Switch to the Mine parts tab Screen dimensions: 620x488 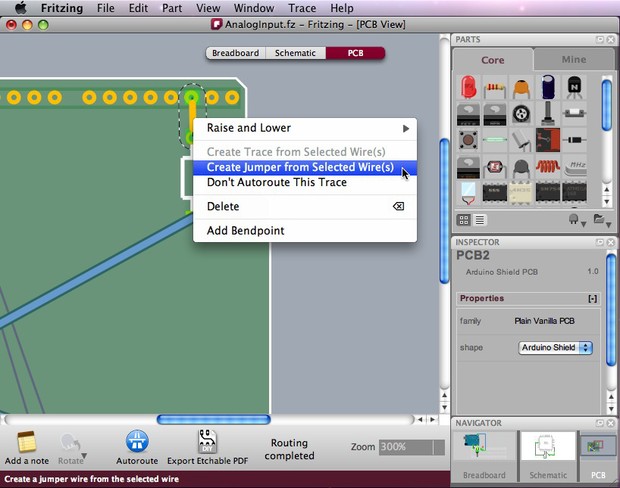click(x=574, y=59)
